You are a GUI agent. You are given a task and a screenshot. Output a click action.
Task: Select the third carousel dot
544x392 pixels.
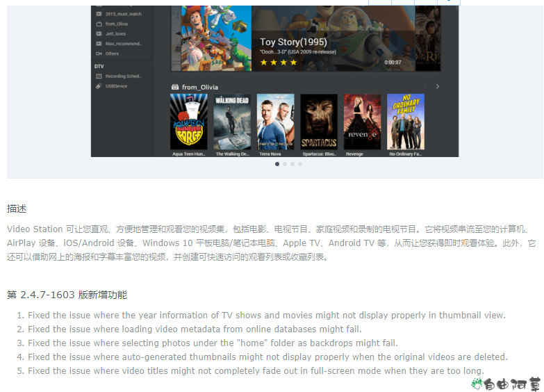292,164
